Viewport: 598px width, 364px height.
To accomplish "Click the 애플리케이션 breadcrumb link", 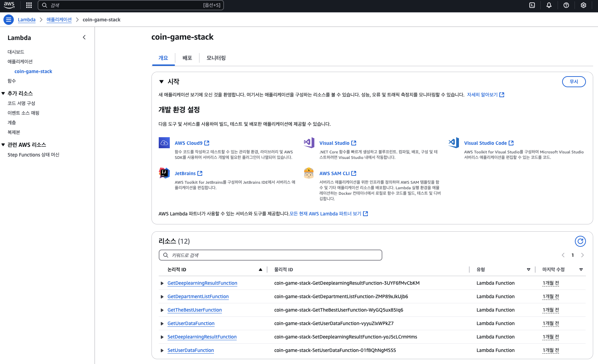I will (x=59, y=20).
